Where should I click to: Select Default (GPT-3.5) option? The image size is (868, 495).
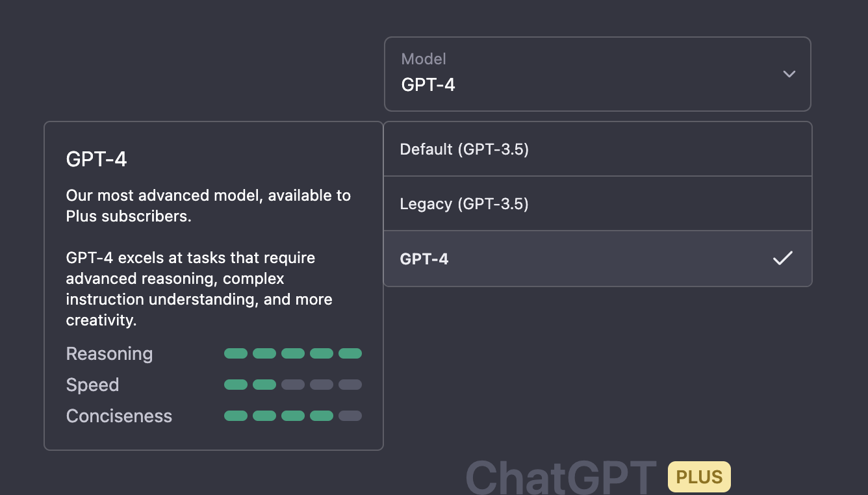[598, 149]
